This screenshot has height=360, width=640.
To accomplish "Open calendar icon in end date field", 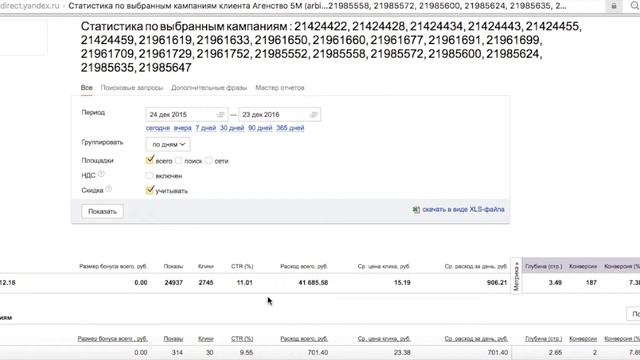I will [314, 115].
